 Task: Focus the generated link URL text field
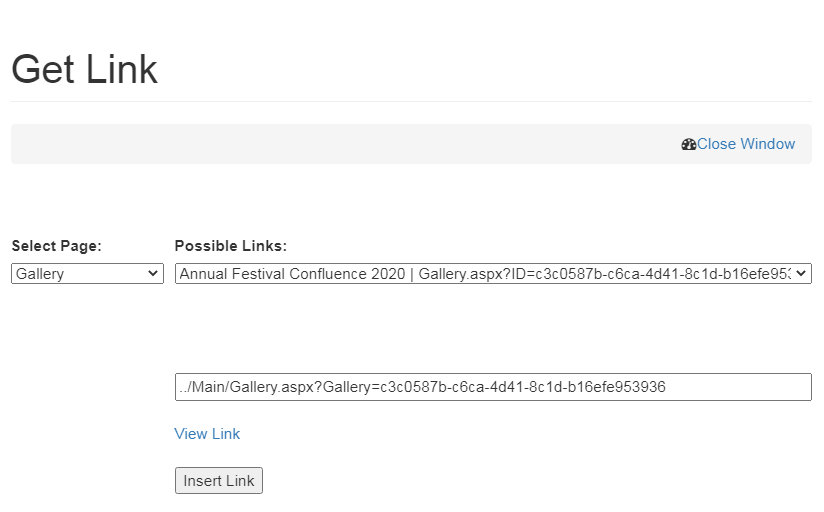pos(492,387)
